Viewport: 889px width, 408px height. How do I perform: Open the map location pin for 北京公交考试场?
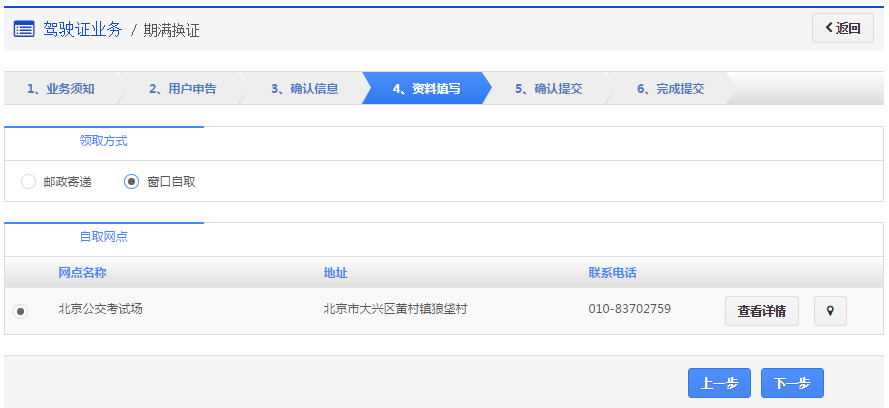tap(830, 311)
